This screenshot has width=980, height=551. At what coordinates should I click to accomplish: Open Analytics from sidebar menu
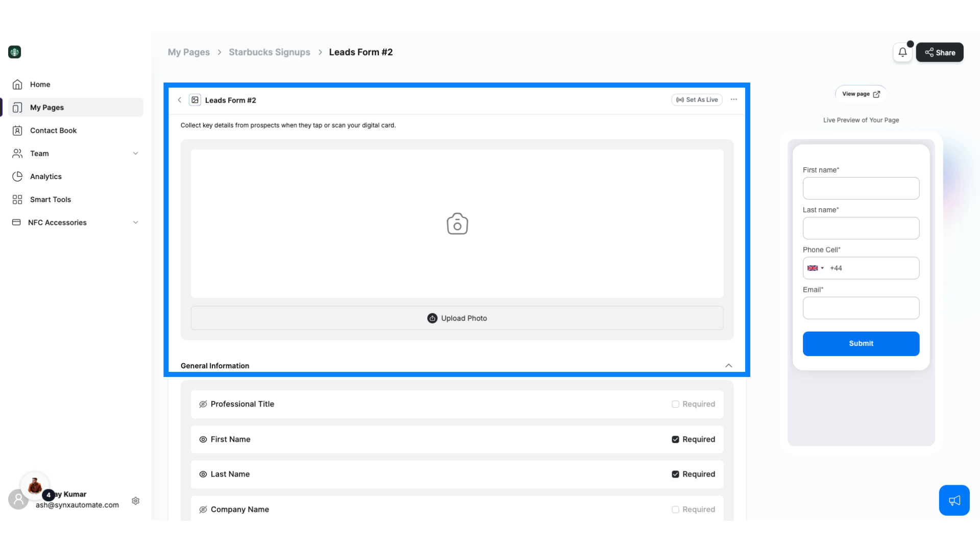(x=45, y=176)
